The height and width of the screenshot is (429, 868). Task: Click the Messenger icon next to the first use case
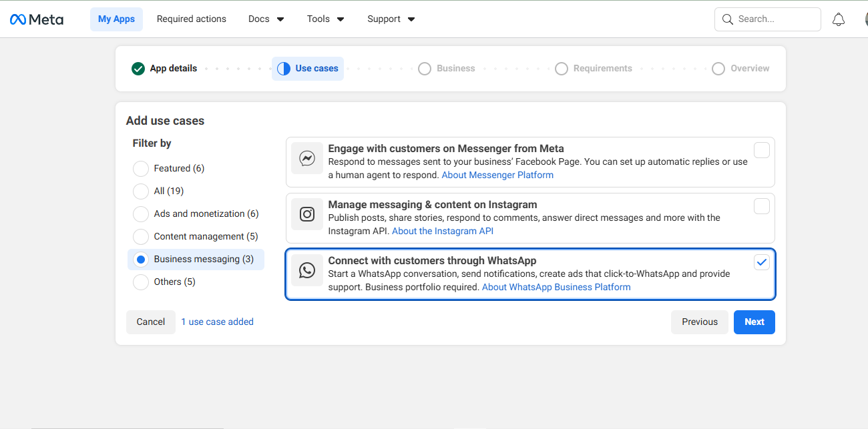(x=307, y=159)
